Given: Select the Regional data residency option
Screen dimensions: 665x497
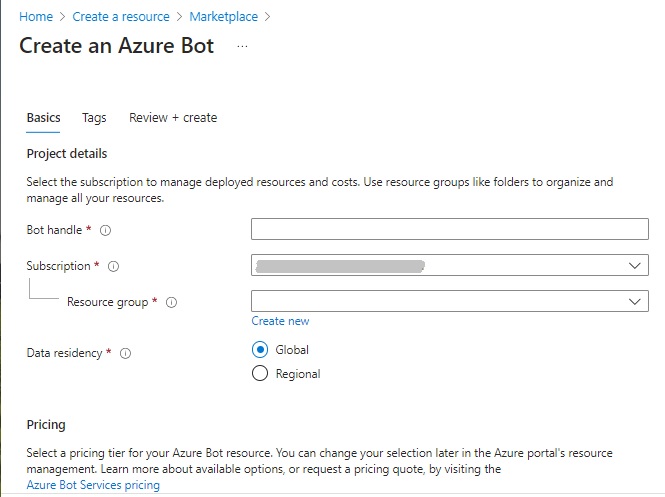Looking at the screenshot, I should 261,374.
